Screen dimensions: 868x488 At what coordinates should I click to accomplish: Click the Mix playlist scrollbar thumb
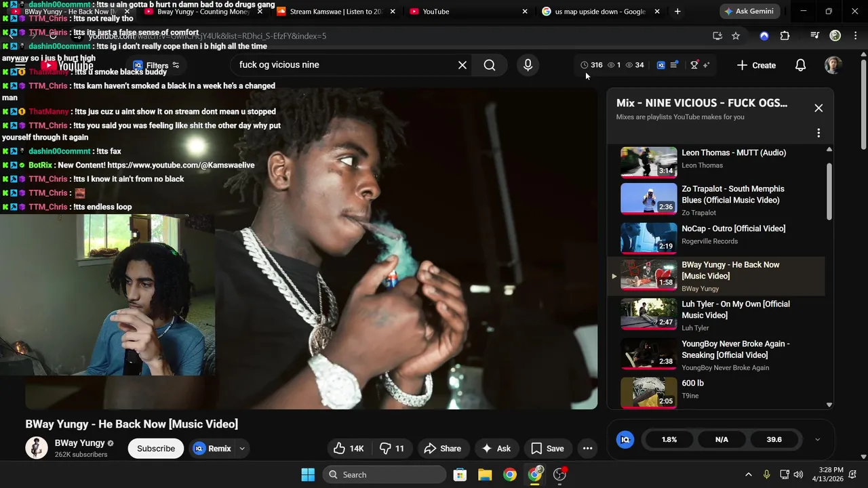[829, 191]
